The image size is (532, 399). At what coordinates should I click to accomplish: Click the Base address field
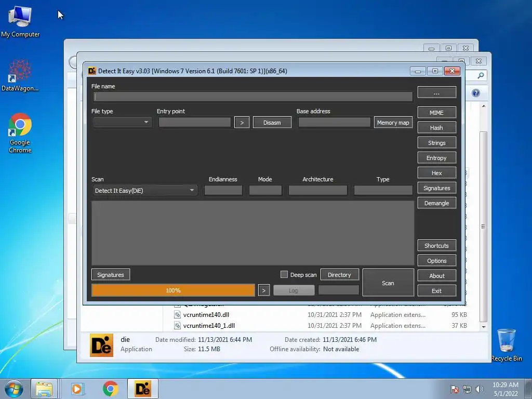[334, 122]
